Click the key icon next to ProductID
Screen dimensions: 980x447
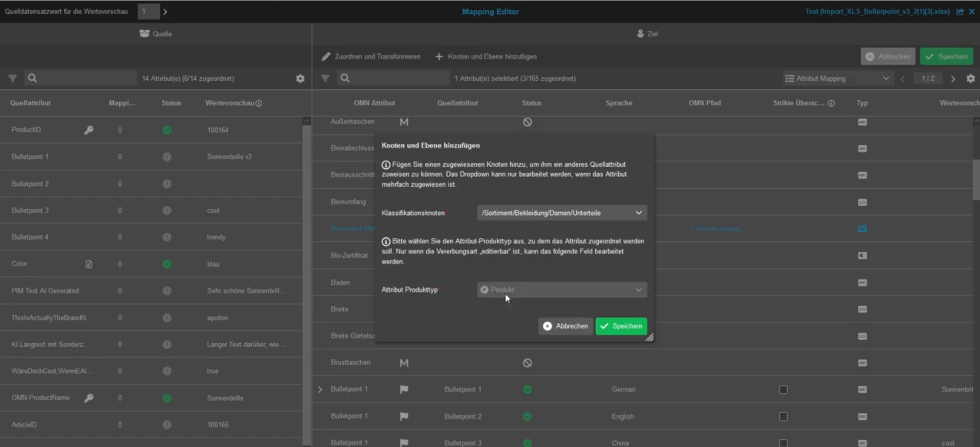point(89,130)
